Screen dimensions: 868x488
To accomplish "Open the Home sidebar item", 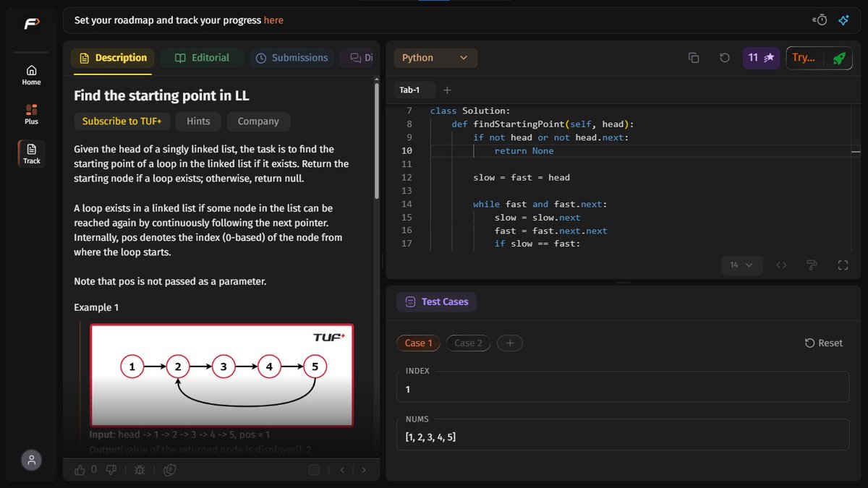I will tap(31, 74).
